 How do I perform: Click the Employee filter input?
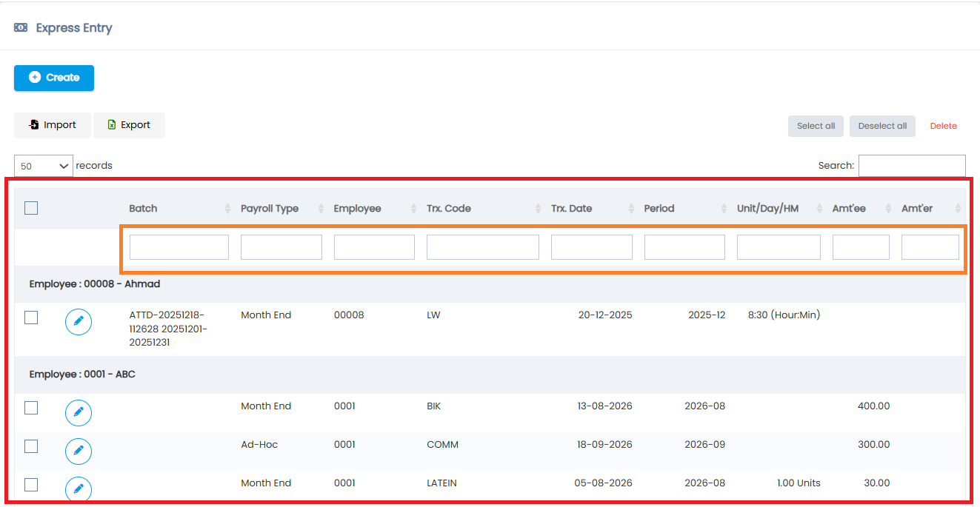coord(374,247)
